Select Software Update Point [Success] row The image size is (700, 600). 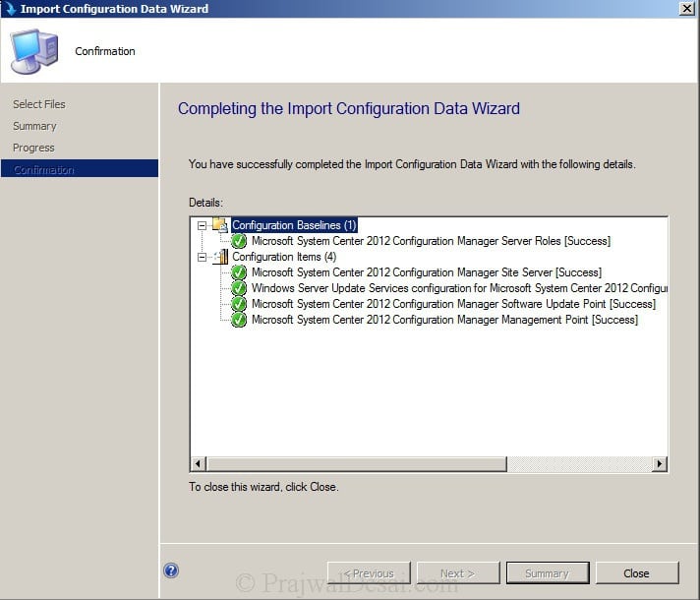pos(453,304)
